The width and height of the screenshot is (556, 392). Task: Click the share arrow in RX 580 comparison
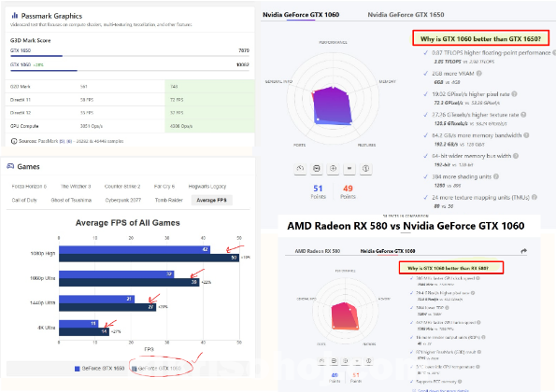tap(523, 251)
